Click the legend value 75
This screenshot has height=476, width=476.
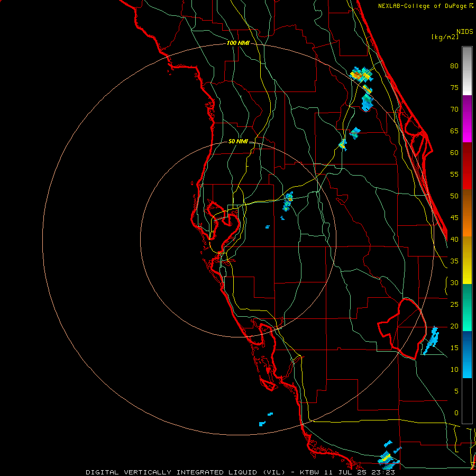[x=454, y=87]
